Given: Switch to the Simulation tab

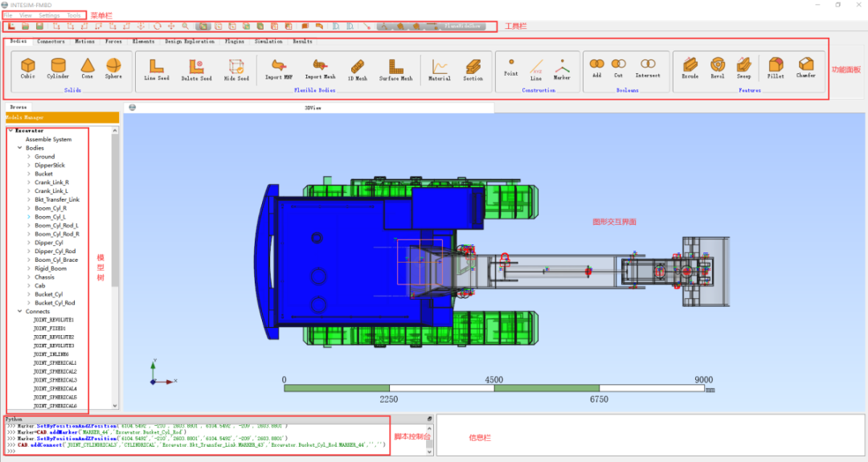Looking at the screenshot, I should tap(268, 42).
